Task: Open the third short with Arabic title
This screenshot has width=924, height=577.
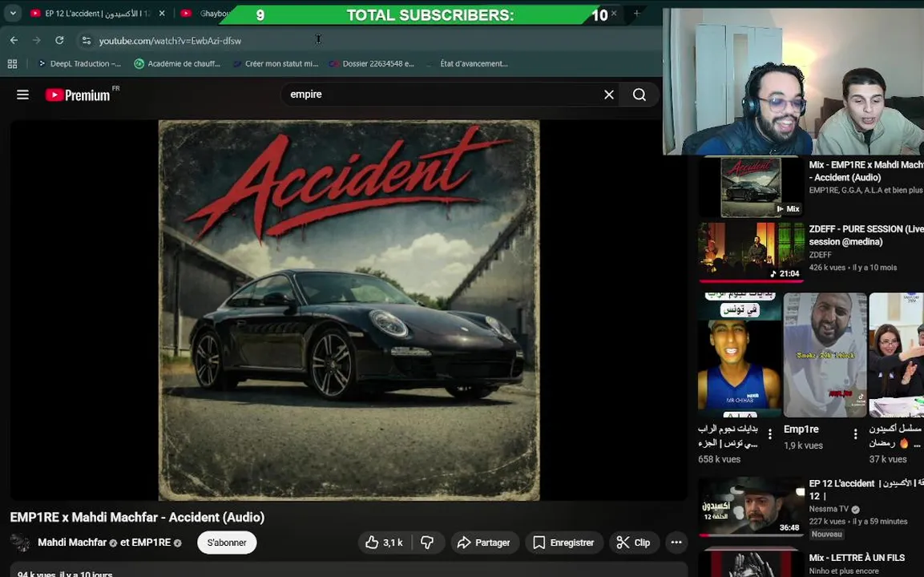Action: pyautogui.click(x=896, y=355)
